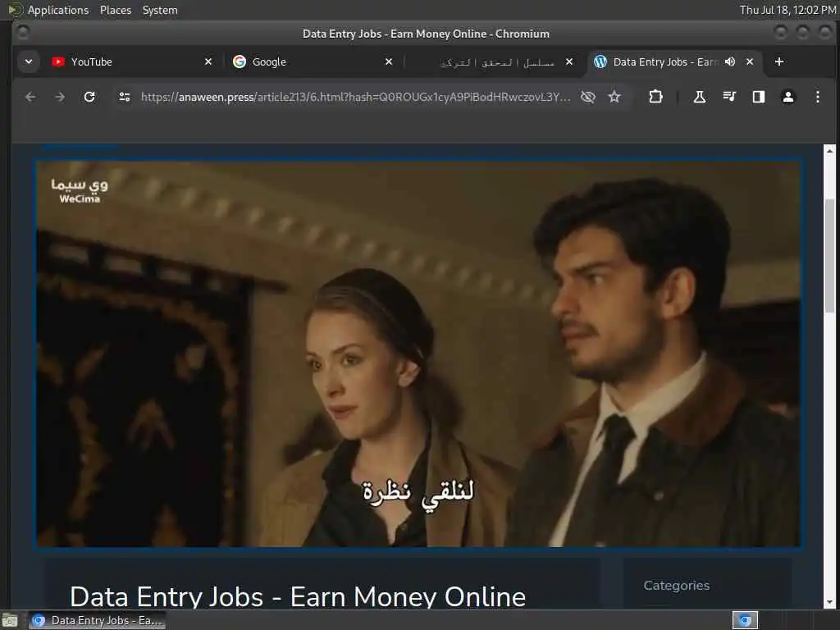This screenshot has width=840, height=630.
Task: Open window menu icon in title bar
Action: coord(22,33)
